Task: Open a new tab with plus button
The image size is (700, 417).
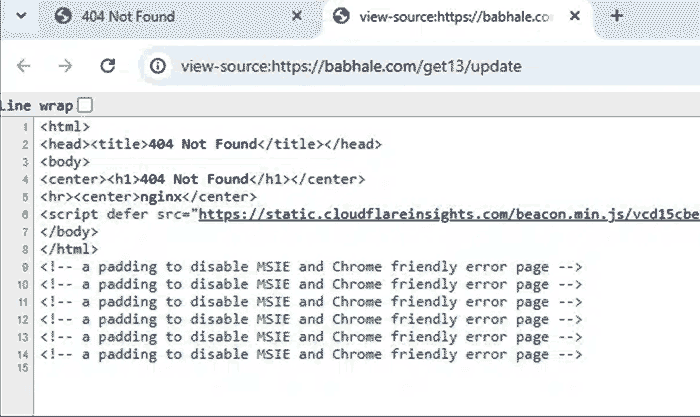Action: pos(617,16)
